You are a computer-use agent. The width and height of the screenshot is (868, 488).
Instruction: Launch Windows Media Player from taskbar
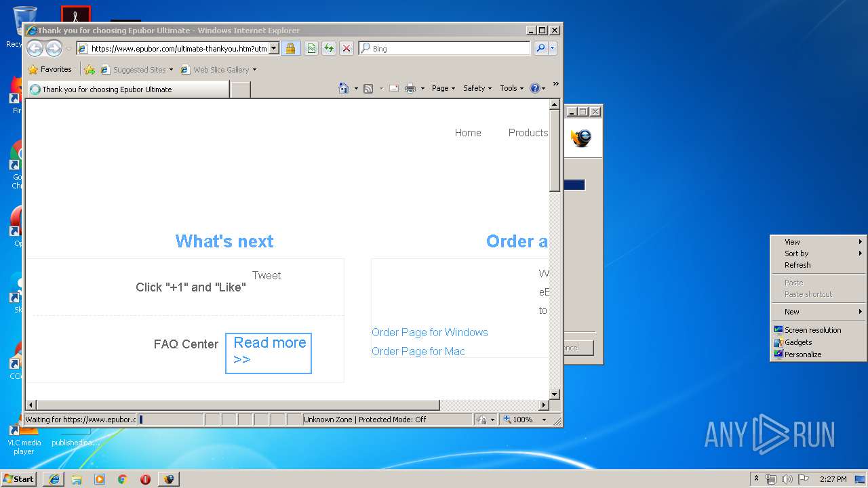tap(100, 479)
